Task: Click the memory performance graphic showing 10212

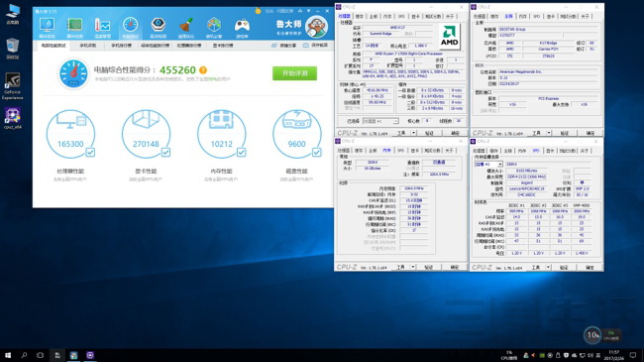Action: pos(221,134)
